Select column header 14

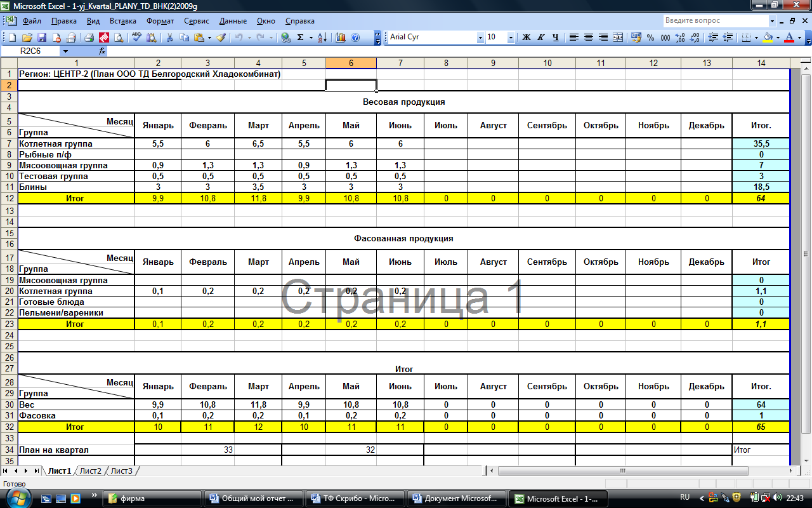coord(761,63)
